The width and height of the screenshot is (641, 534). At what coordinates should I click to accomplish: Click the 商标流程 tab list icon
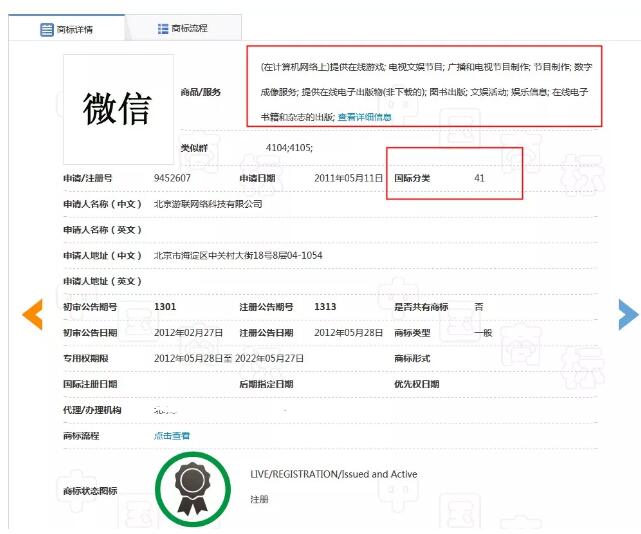point(163,29)
